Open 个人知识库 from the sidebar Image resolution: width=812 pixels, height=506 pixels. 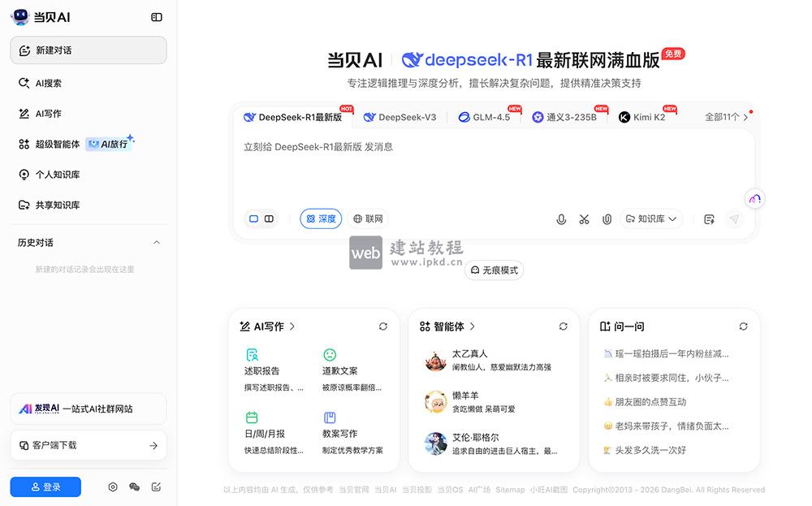tap(52, 174)
